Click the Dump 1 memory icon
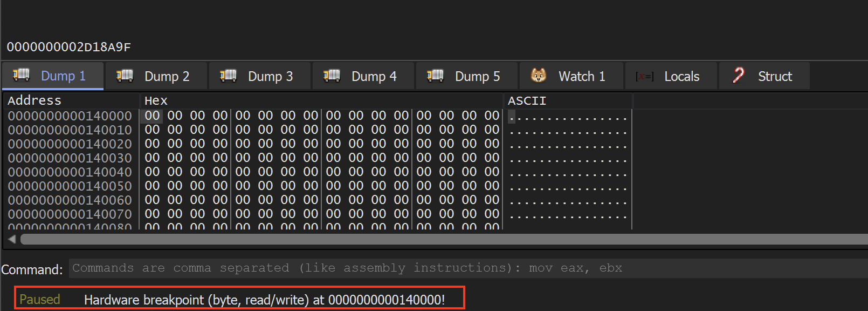This screenshot has height=311, width=868. click(22, 75)
